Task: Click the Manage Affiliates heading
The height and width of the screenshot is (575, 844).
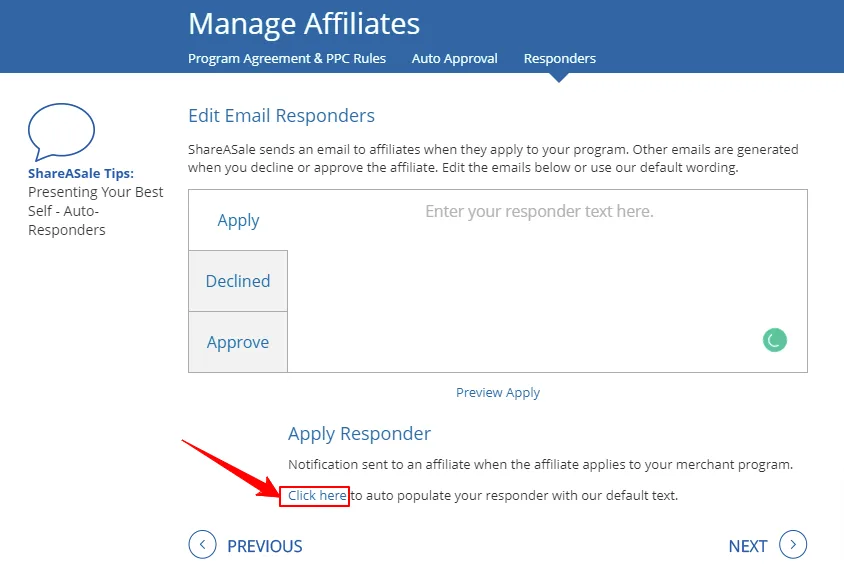Action: tap(304, 24)
